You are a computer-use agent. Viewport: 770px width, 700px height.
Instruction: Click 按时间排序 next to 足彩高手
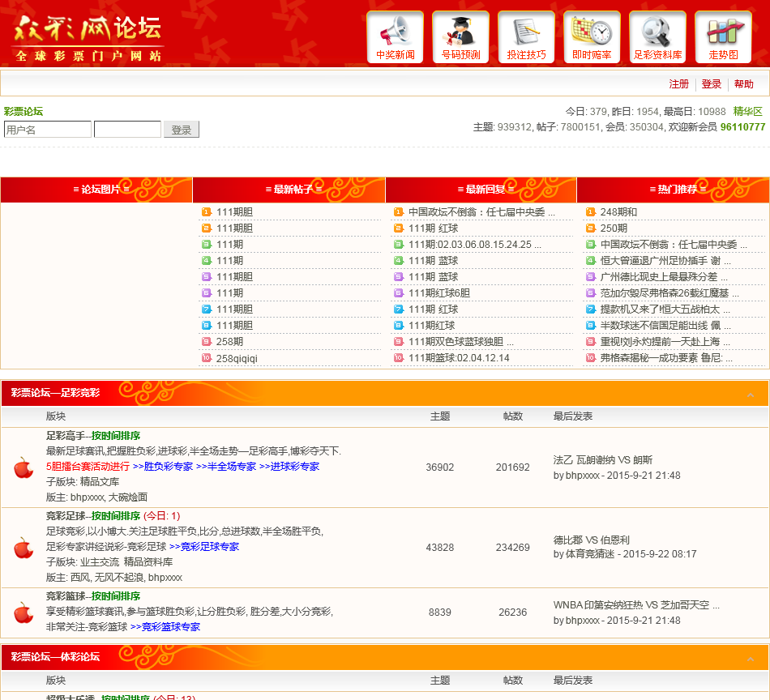[116, 436]
